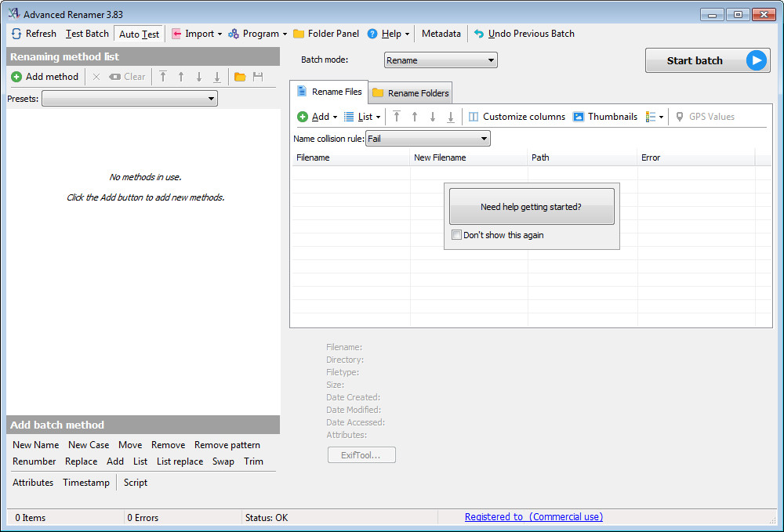This screenshot has height=532, width=784.
Task: Move file to bottom of file list
Action: tap(451, 117)
